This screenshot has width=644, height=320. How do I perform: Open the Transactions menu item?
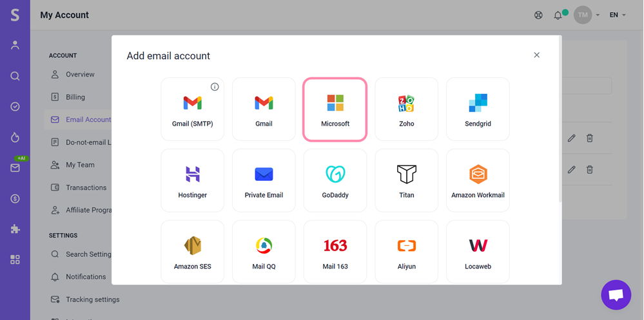point(77,187)
